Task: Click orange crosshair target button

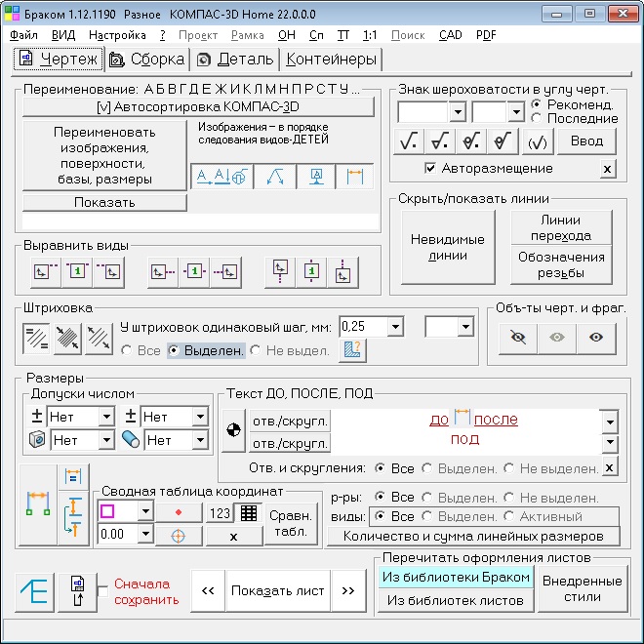Action: (179, 536)
